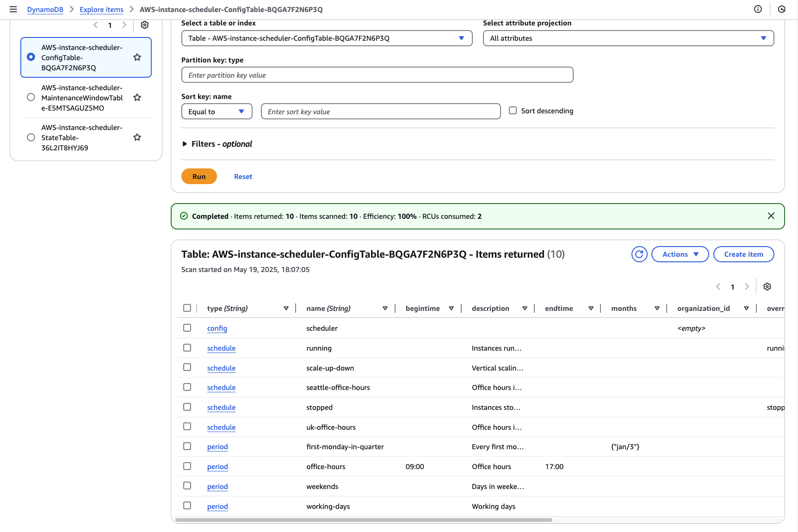Refresh the items returned table

(x=639, y=254)
